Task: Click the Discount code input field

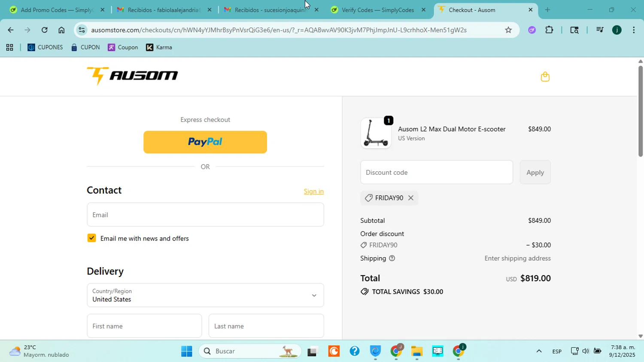Action: 437,172
